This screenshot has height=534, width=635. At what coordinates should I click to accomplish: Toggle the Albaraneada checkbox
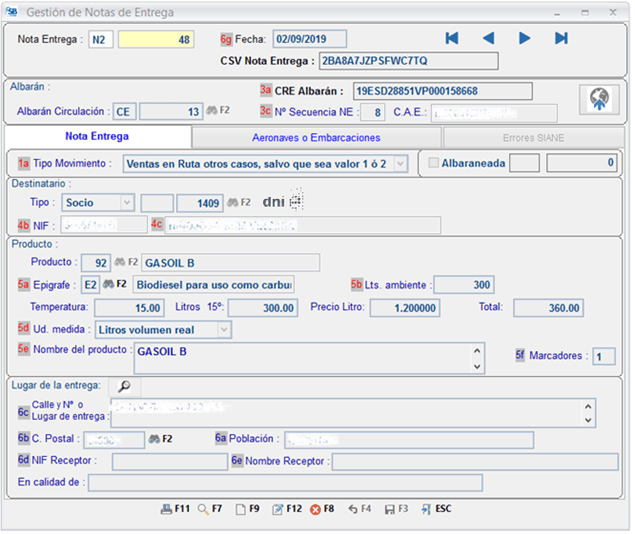[x=433, y=163]
